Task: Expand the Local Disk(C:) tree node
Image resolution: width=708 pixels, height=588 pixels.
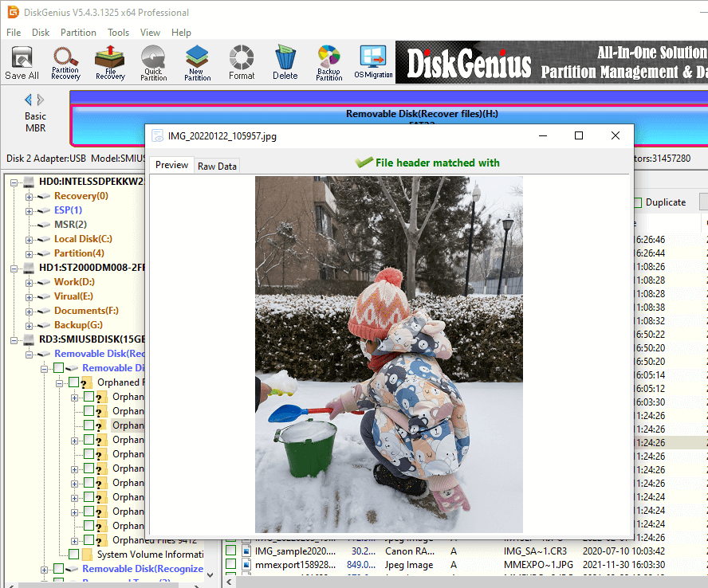Action: tap(29, 239)
